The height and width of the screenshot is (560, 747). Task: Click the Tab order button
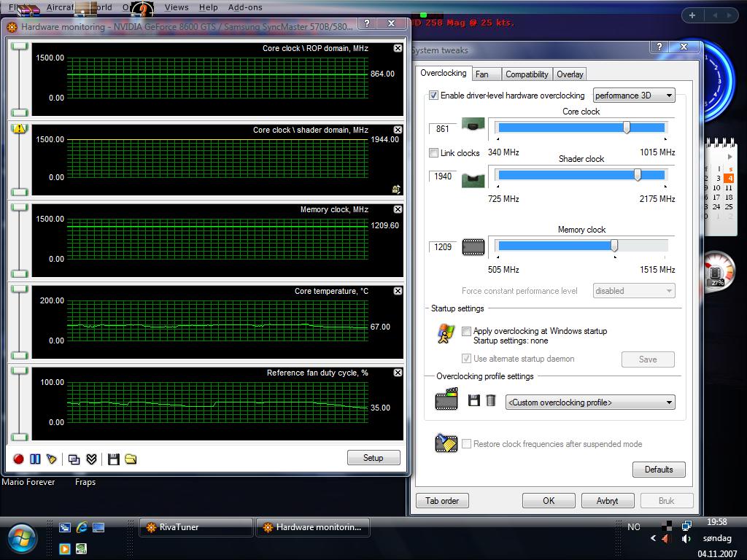coord(442,500)
